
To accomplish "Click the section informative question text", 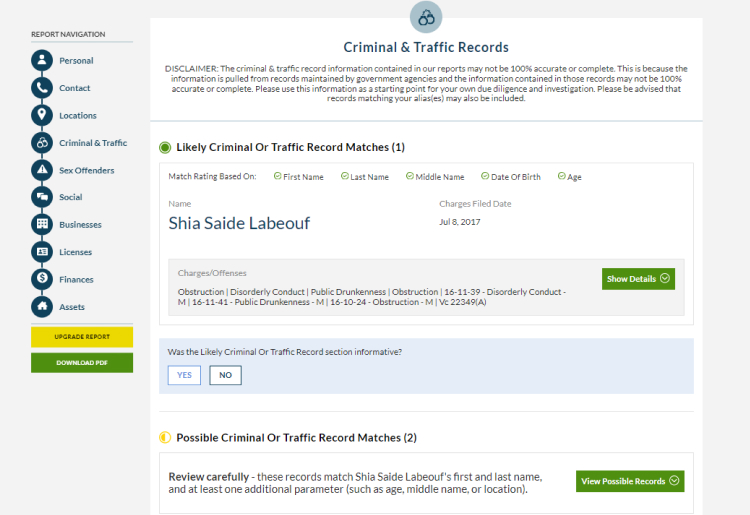I will [x=285, y=352].
